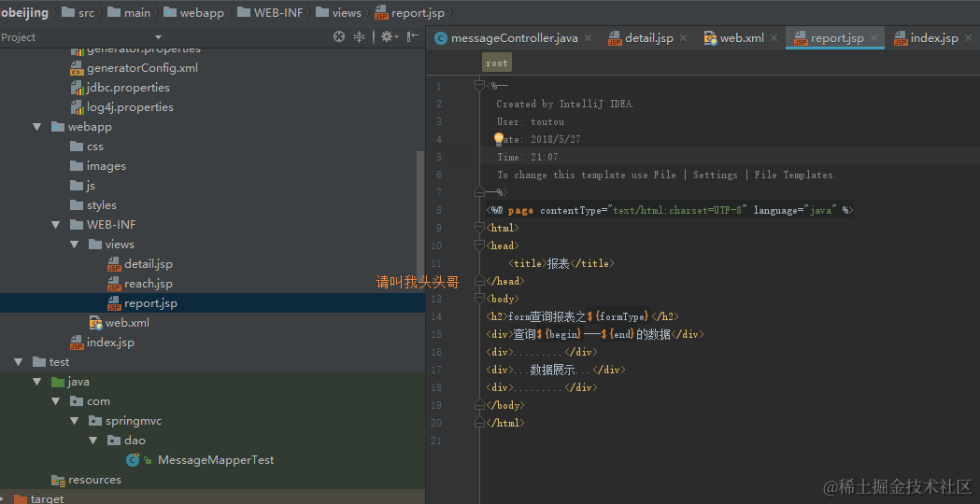Click the folder icon beside WEB-INF
Viewport: 980px width, 504px height.
(x=77, y=225)
